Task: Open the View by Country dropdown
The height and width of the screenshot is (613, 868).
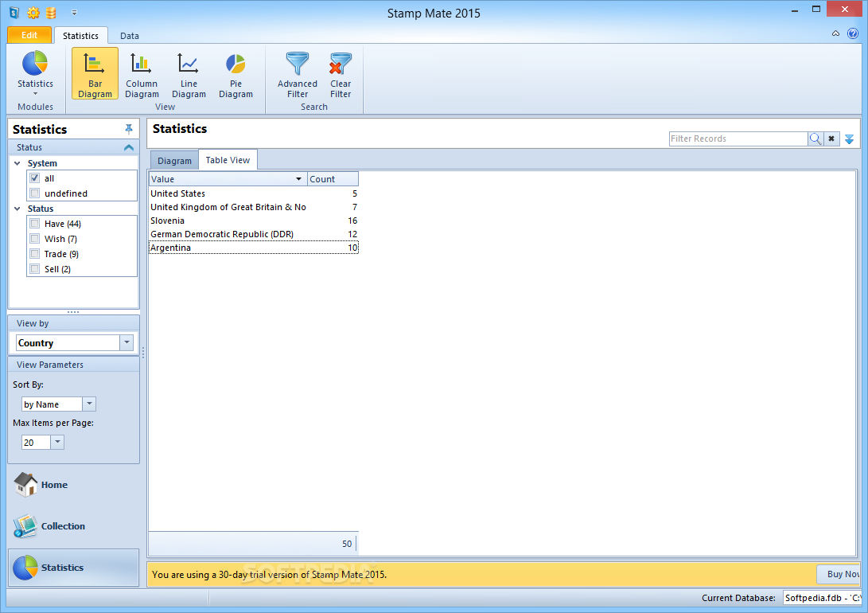Action: (x=127, y=343)
